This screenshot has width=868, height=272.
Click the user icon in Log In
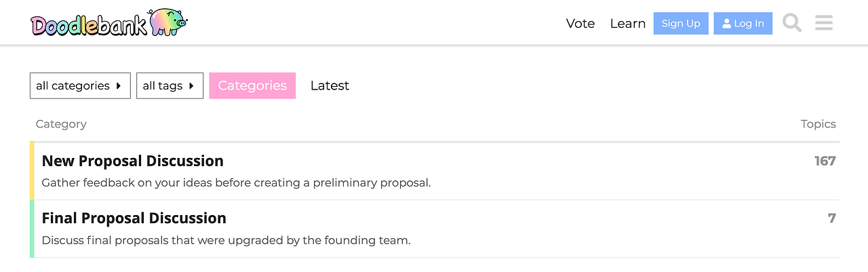click(727, 24)
